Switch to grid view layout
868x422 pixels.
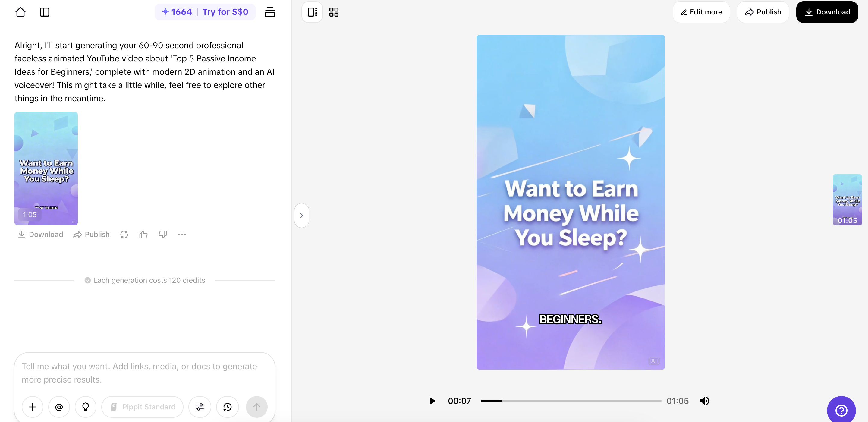tap(334, 12)
